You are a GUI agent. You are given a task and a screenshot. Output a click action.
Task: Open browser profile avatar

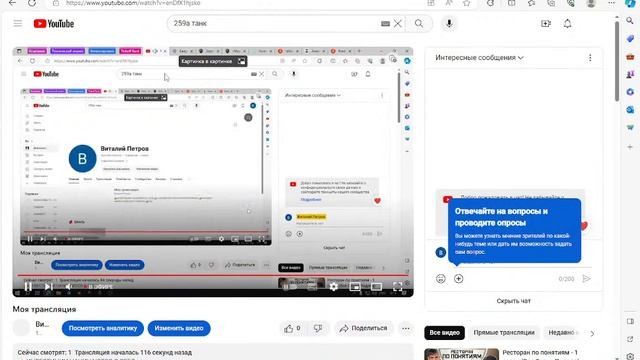coord(591,3)
